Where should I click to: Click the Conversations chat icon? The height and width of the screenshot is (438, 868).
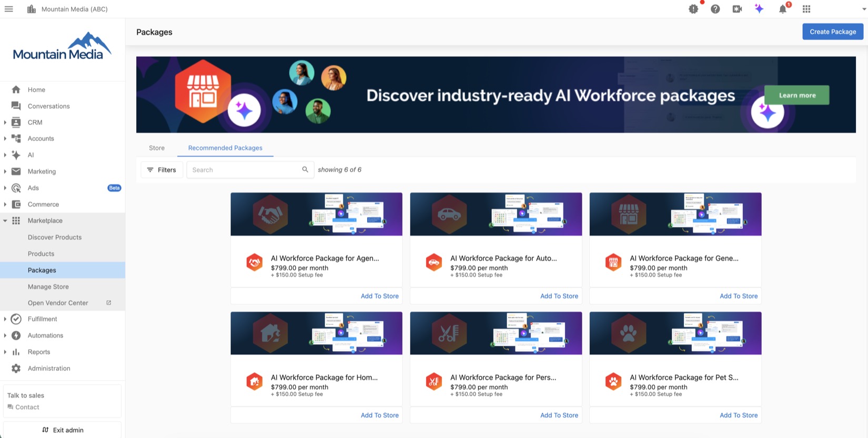point(16,106)
